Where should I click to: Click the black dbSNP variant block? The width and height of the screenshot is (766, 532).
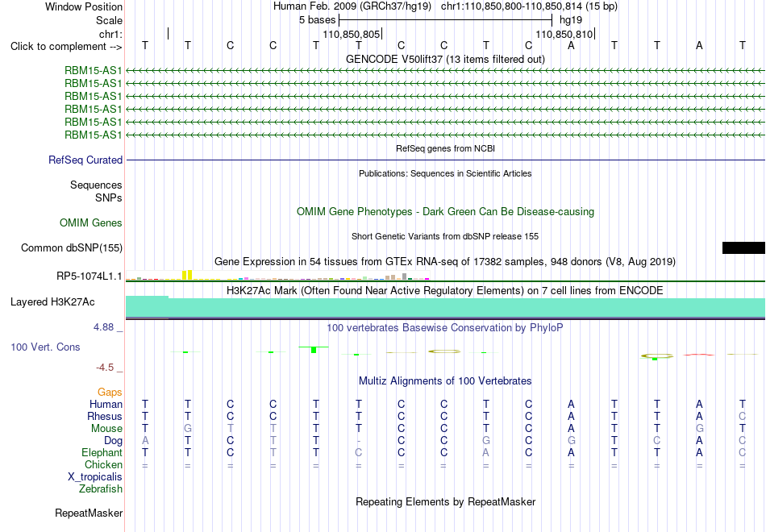coord(743,247)
